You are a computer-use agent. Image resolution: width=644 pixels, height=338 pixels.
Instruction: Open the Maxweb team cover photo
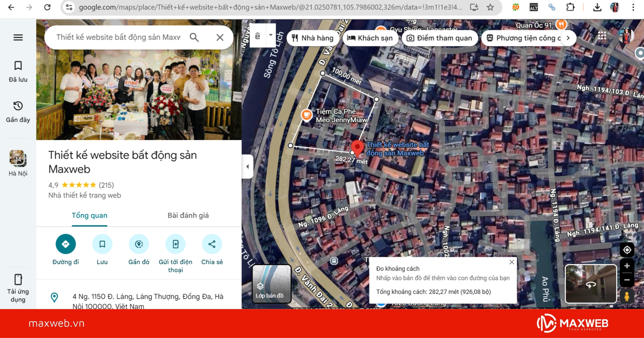[139, 95]
